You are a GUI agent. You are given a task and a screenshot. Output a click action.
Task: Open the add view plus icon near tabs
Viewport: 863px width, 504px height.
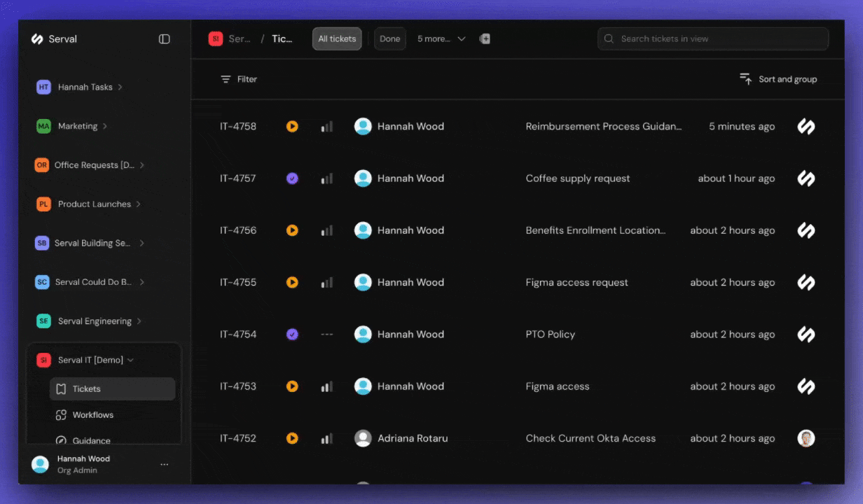[485, 38]
